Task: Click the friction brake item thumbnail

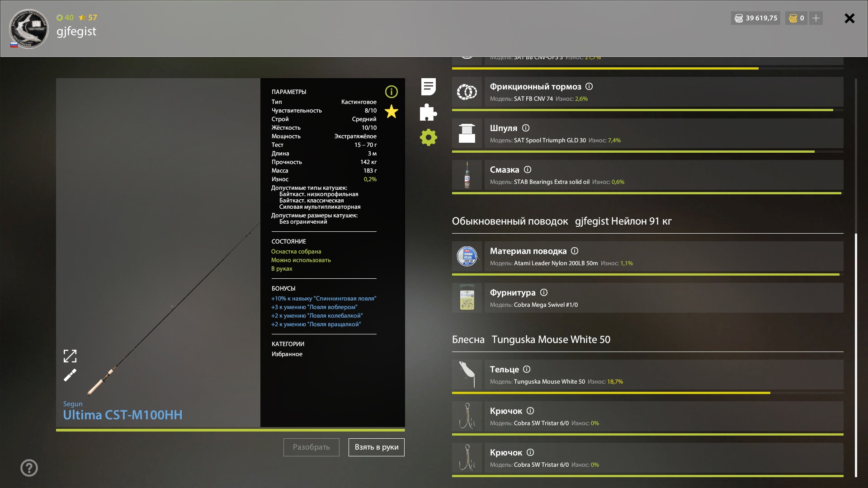Action: click(x=467, y=92)
